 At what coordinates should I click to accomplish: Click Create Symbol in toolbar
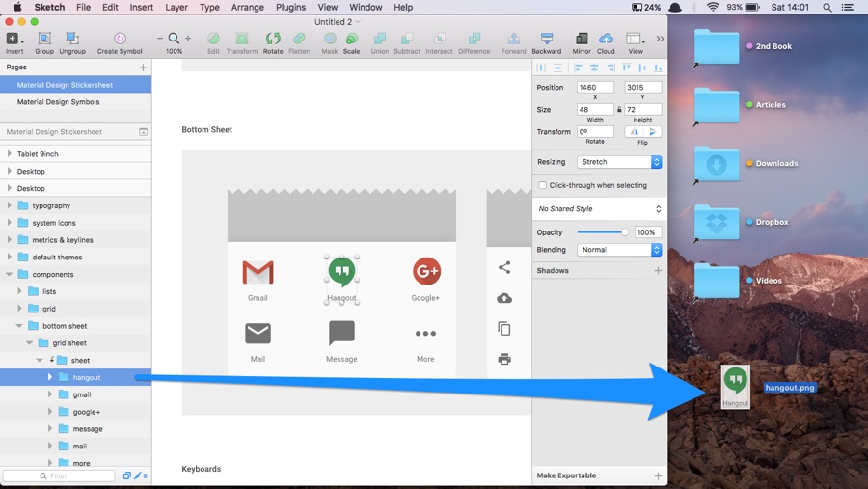tap(120, 42)
